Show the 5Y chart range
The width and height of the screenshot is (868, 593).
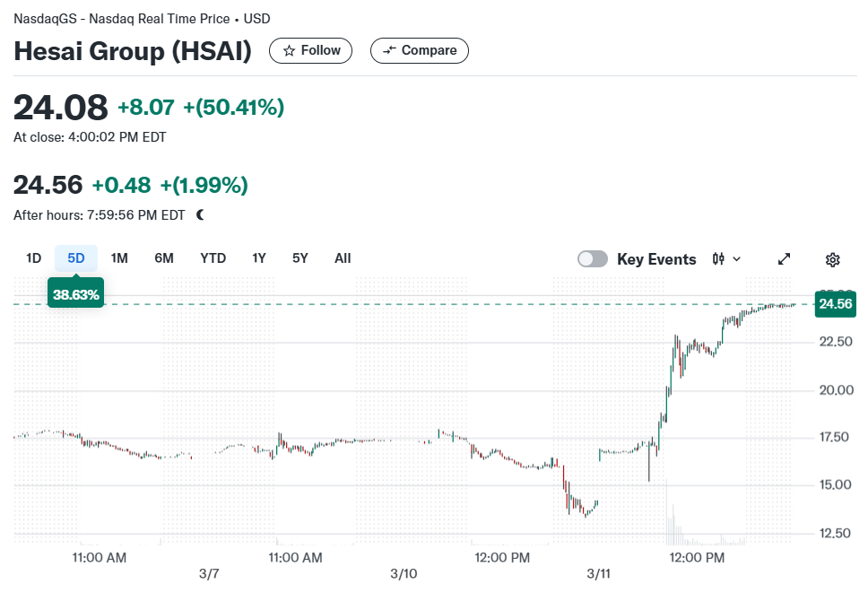point(300,258)
